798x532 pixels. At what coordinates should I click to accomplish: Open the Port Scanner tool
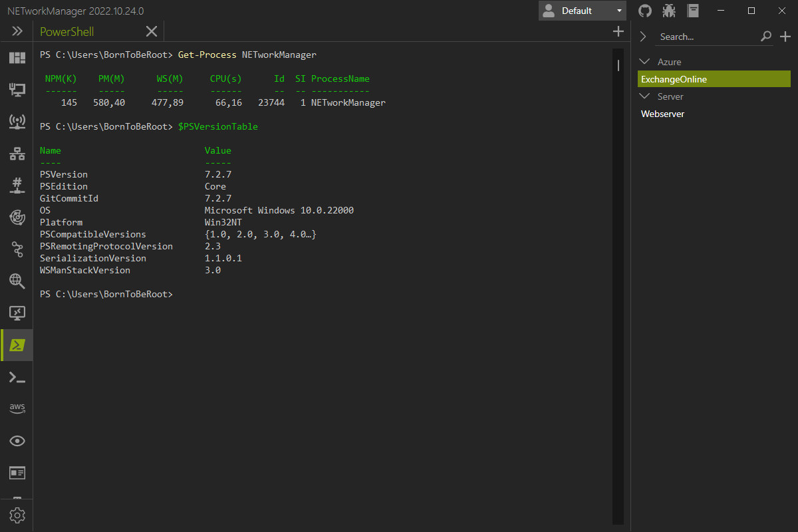(17, 185)
